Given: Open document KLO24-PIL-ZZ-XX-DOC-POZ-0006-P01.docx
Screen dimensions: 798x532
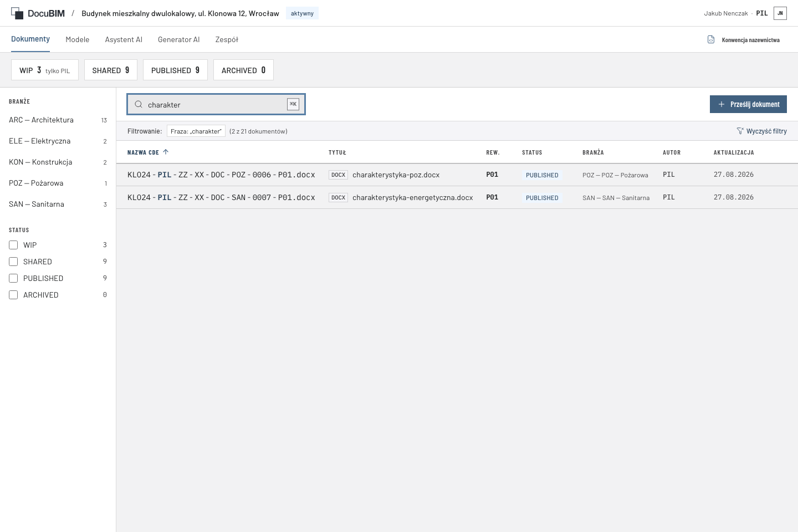Looking at the screenshot, I should [x=221, y=175].
